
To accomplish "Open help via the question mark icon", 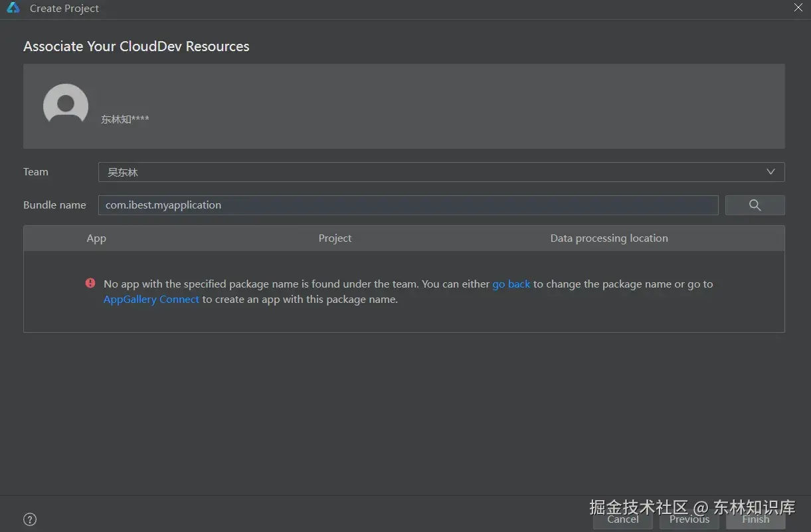I will click(30, 519).
